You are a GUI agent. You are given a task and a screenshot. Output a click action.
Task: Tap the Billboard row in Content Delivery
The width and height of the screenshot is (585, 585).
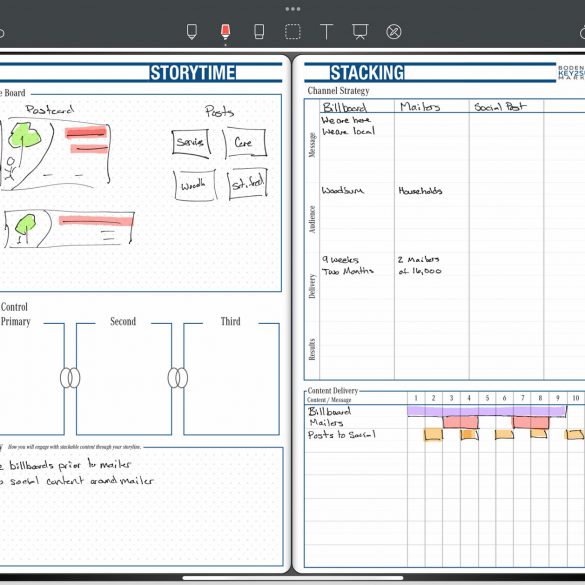pos(445,411)
